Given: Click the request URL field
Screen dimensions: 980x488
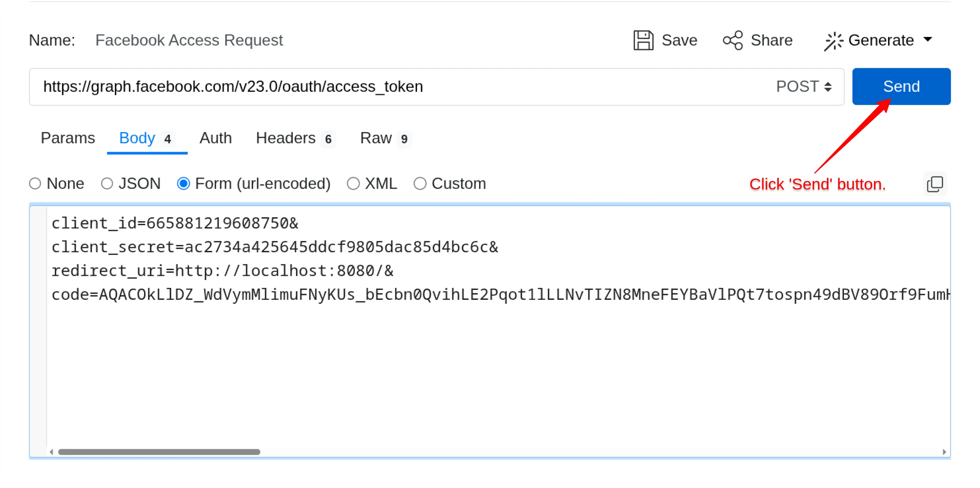Looking at the screenshot, I should (380, 87).
